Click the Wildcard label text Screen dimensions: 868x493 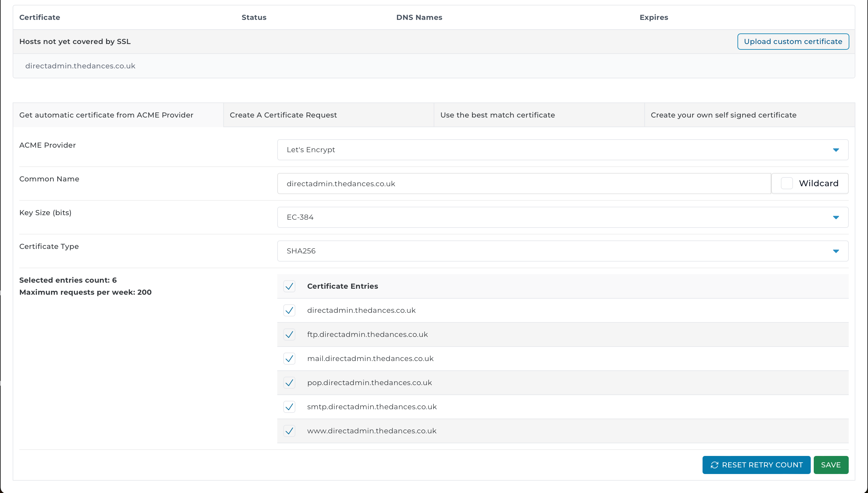pos(819,183)
